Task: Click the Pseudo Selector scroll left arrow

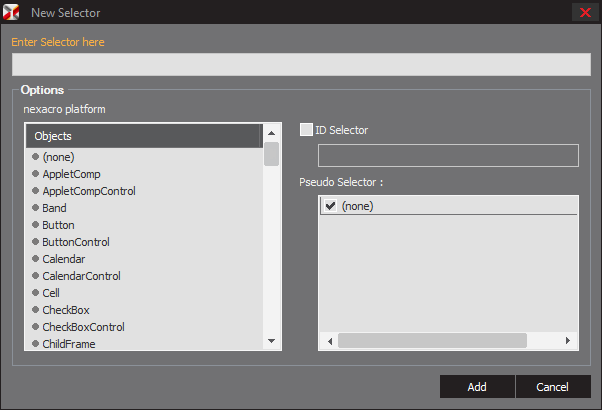Action: click(329, 341)
